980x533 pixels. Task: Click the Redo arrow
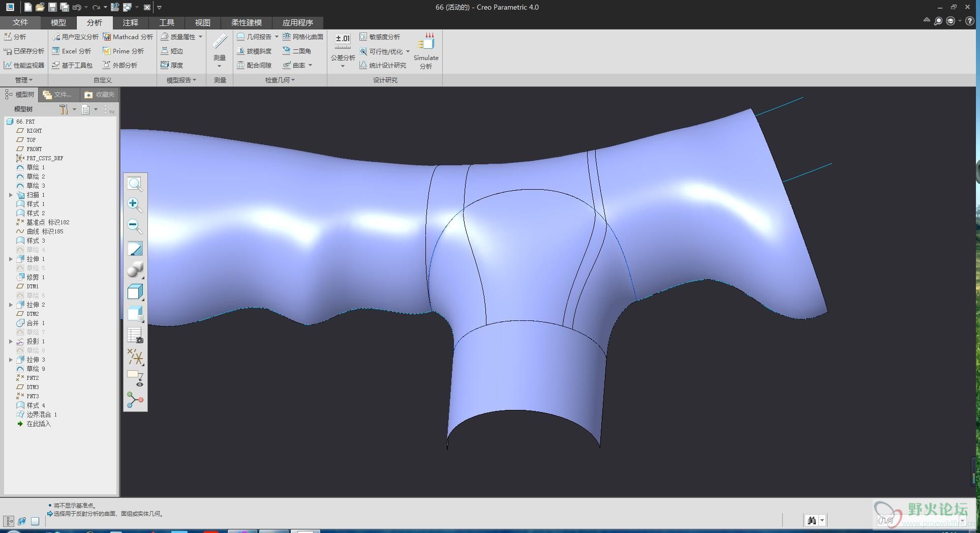click(96, 7)
